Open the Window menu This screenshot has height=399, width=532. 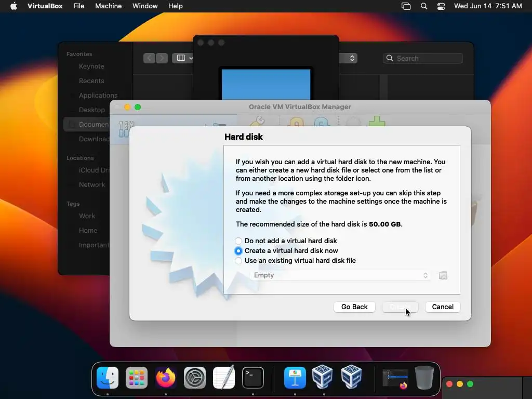click(x=145, y=6)
